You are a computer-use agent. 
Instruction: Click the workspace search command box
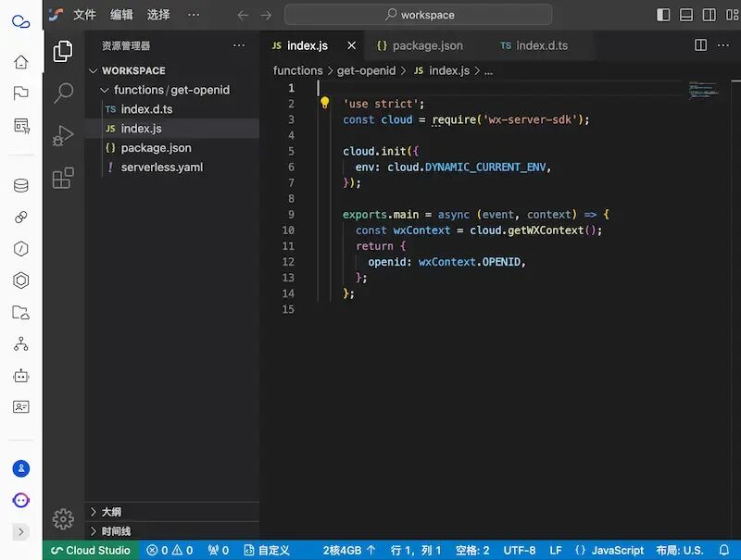[x=419, y=15]
